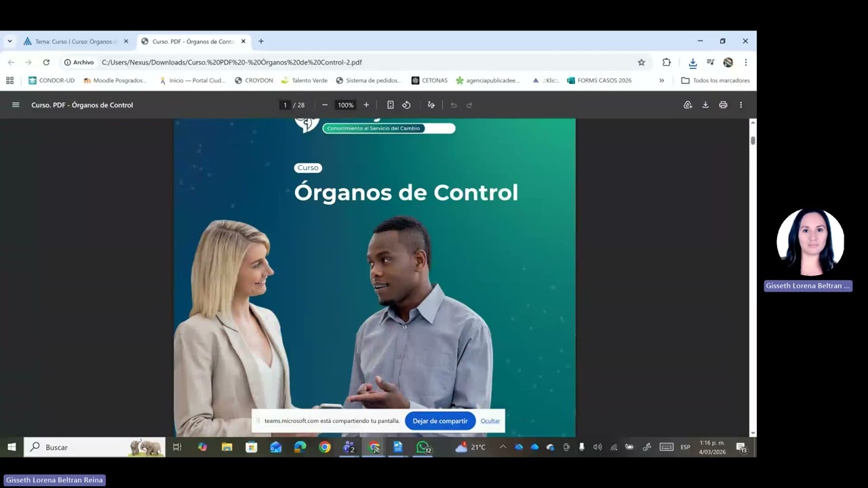Screen dimensions: 868x488
Task: Open agenciapublicadee... bookmark
Action: [488, 81]
